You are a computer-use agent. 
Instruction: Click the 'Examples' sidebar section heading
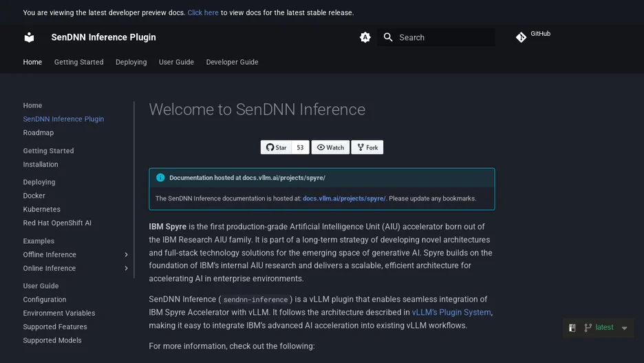tap(39, 241)
